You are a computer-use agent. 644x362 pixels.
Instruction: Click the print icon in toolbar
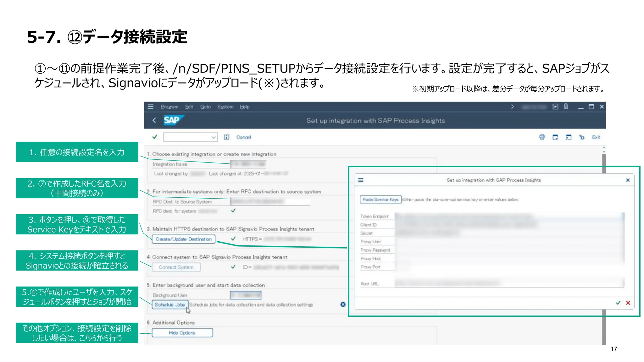(542, 137)
